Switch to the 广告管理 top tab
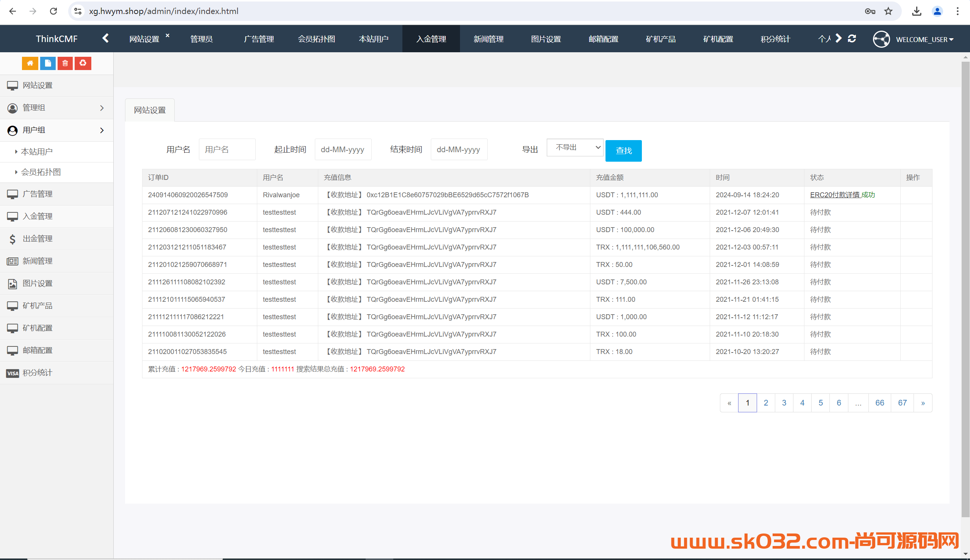The height and width of the screenshot is (560, 970). pyautogui.click(x=258, y=39)
